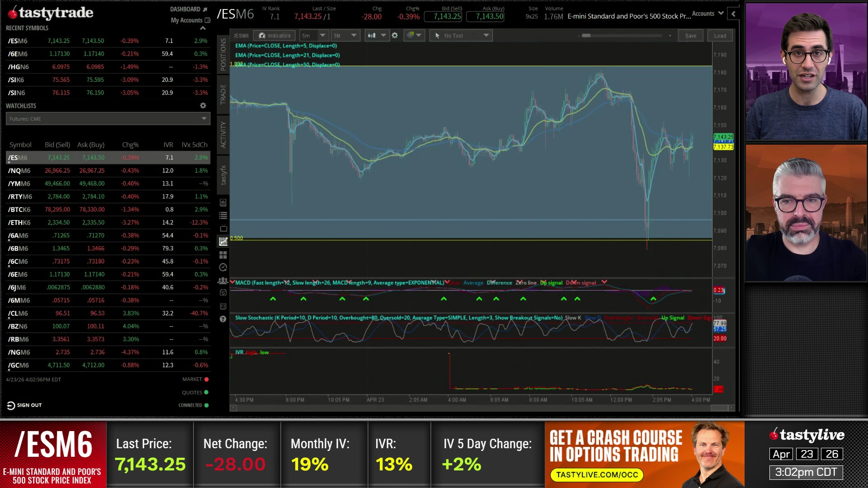Open the Accounts dropdown
This screenshot has width=868, height=488.
[708, 14]
